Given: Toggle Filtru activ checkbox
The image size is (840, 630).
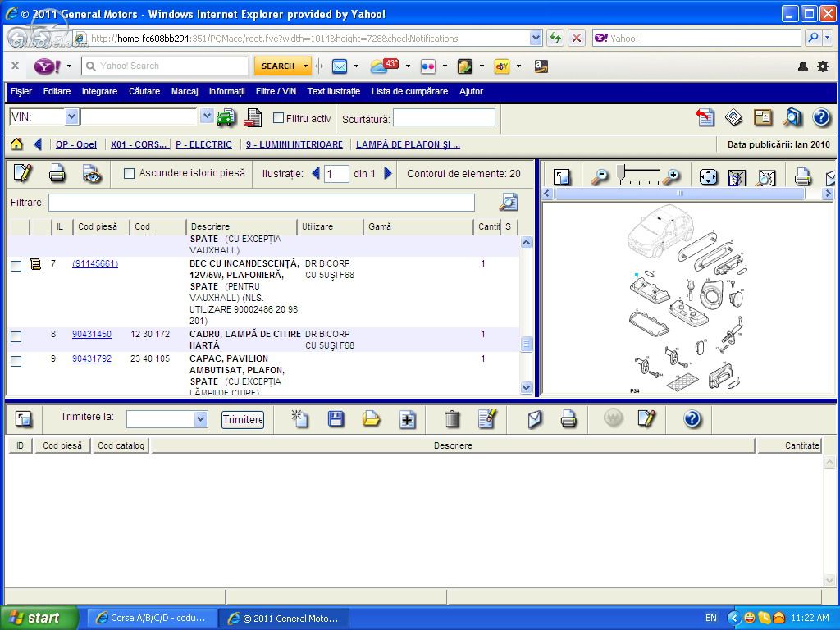Looking at the screenshot, I should pos(278,118).
